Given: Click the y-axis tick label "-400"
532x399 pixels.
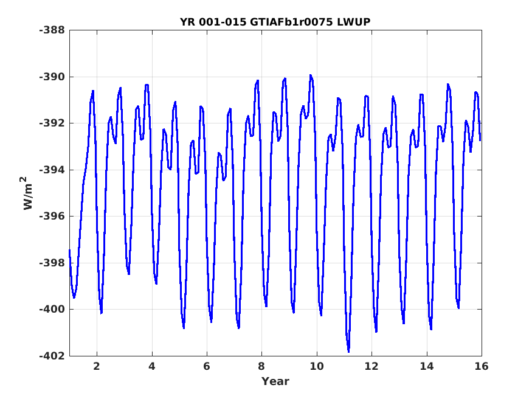Looking at the screenshot, I should pos(52,309).
